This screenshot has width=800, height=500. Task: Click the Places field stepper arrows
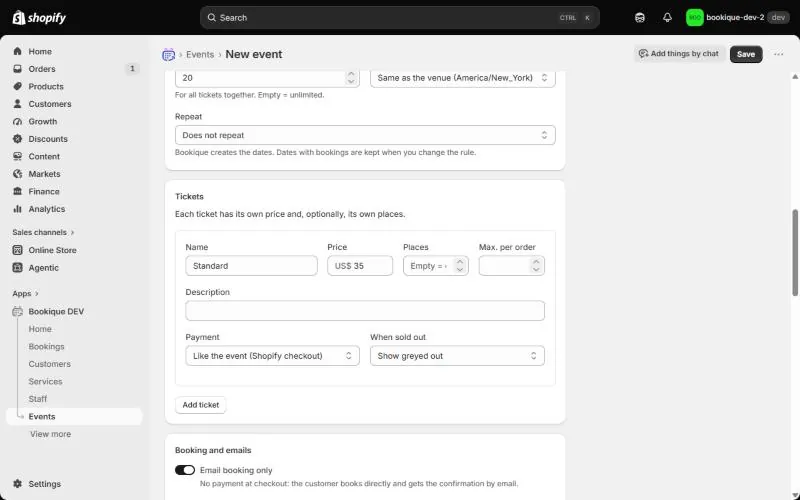click(x=460, y=266)
